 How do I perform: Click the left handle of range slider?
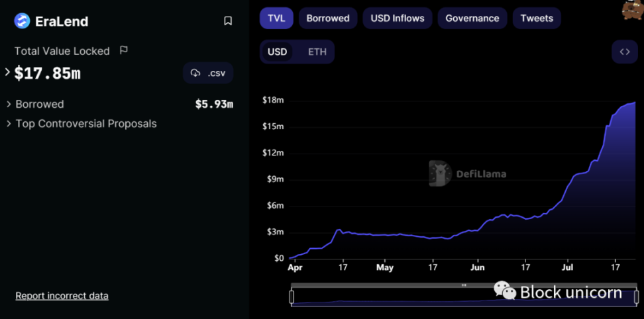(x=292, y=296)
